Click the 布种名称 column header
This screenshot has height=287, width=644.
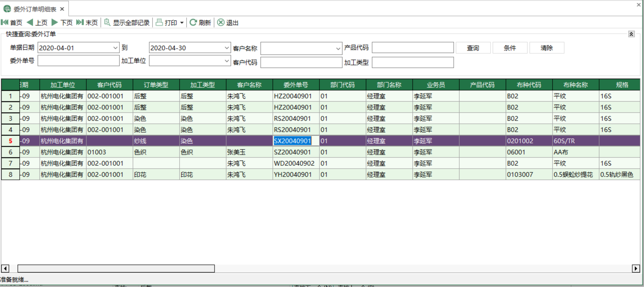click(x=576, y=85)
